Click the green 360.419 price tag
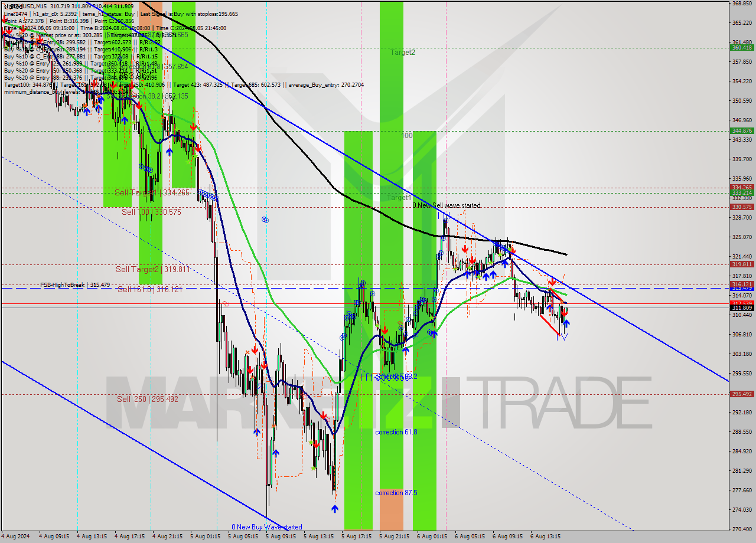Image resolution: width=756 pixels, height=543 pixels. [742, 47]
